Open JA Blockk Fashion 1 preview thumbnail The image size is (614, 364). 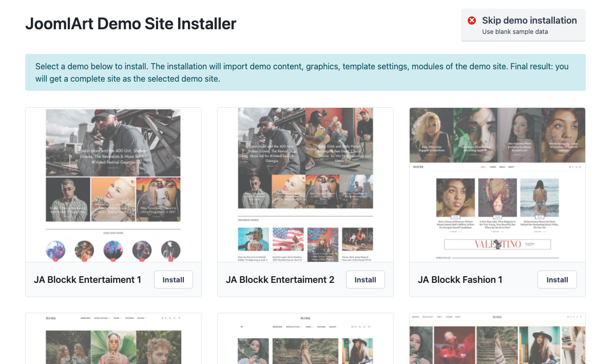click(x=497, y=185)
